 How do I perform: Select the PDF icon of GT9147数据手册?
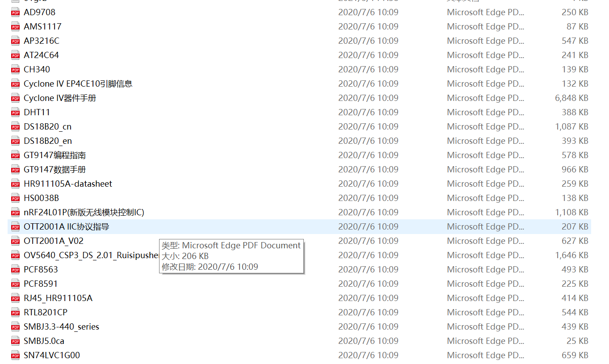pos(16,170)
